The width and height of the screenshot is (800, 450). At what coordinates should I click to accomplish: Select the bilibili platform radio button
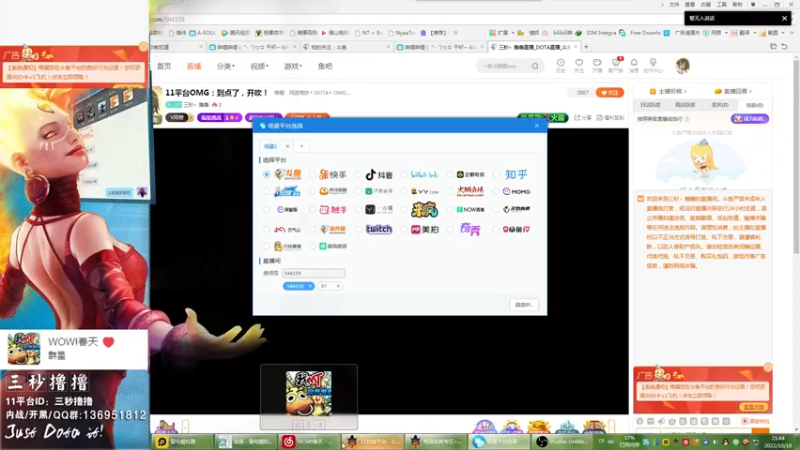404,174
